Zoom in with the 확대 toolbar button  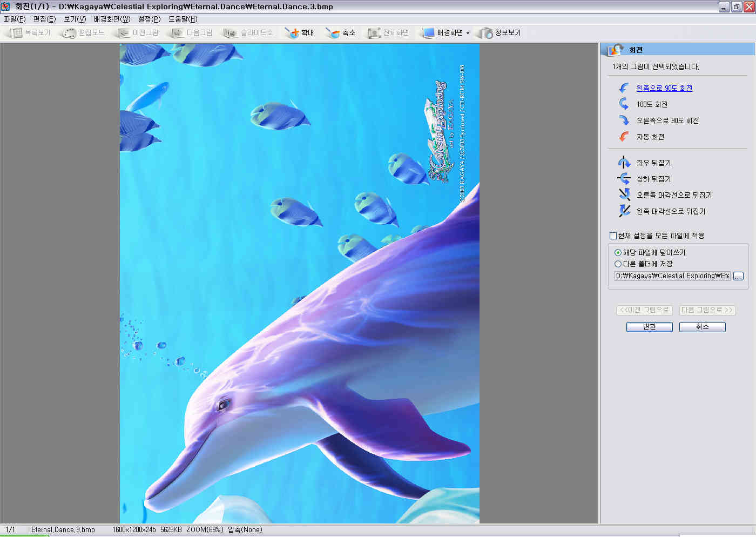[x=299, y=33]
